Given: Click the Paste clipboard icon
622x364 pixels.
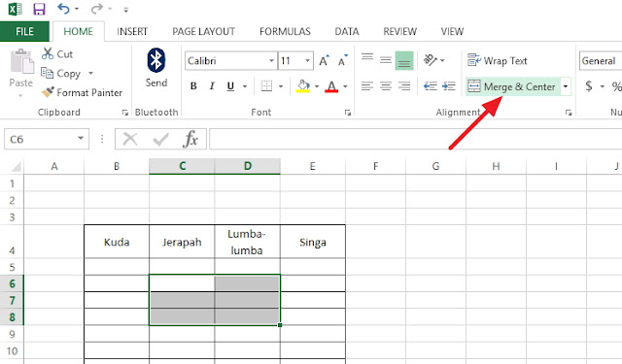Looking at the screenshot, I should pos(21,61).
